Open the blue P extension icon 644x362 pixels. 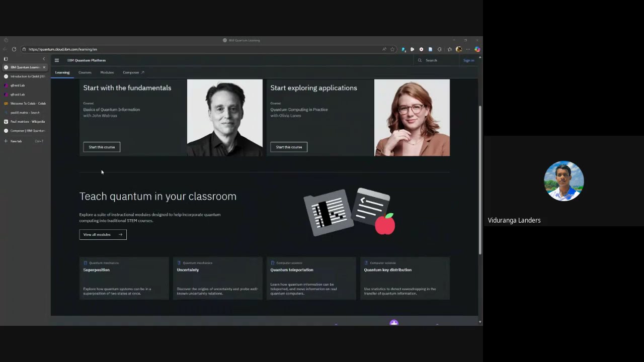[x=403, y=49]
